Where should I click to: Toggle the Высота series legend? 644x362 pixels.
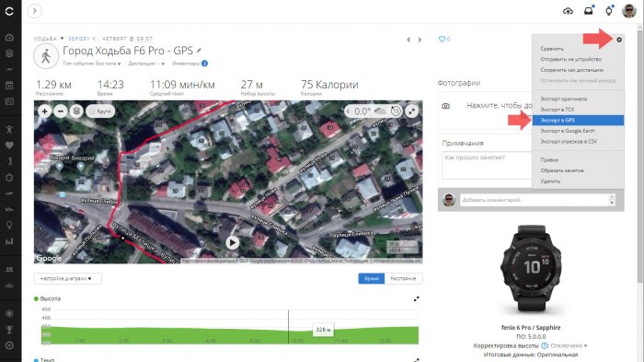click(47, 298)
